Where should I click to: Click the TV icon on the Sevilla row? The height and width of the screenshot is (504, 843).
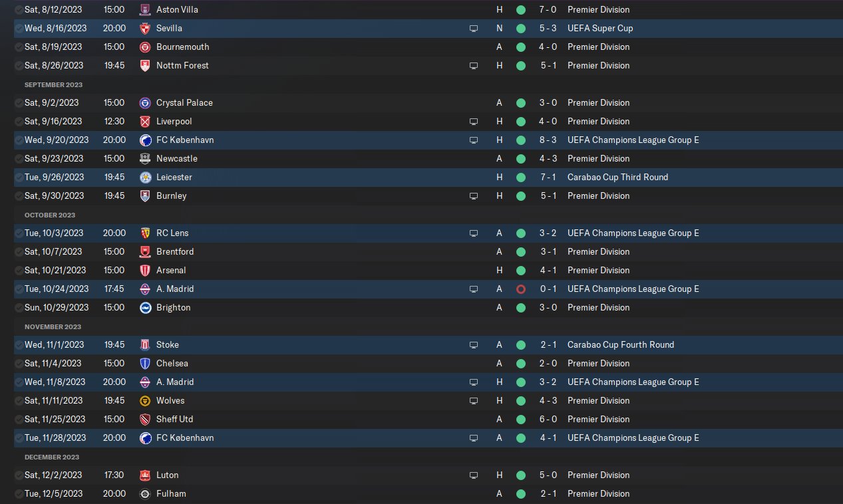click(474, 29)
